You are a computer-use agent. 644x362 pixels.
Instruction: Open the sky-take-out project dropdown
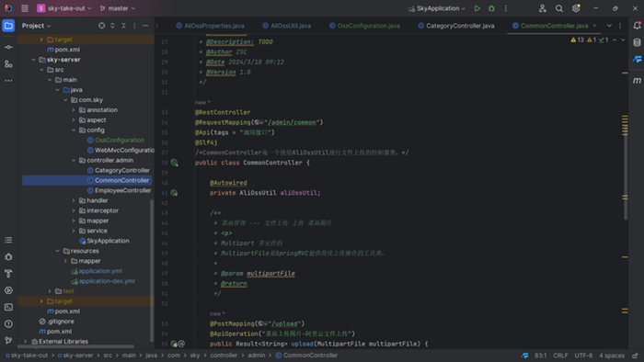(x=64, y=8)
